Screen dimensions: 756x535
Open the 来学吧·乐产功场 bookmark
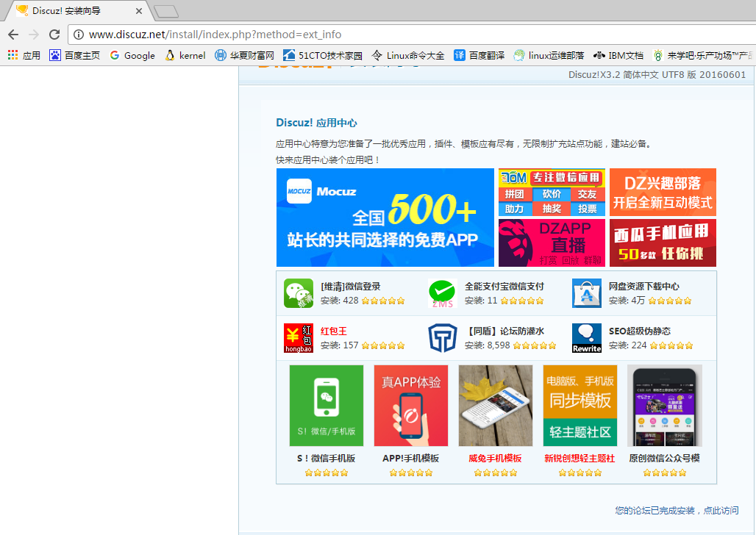coord(704,55)
